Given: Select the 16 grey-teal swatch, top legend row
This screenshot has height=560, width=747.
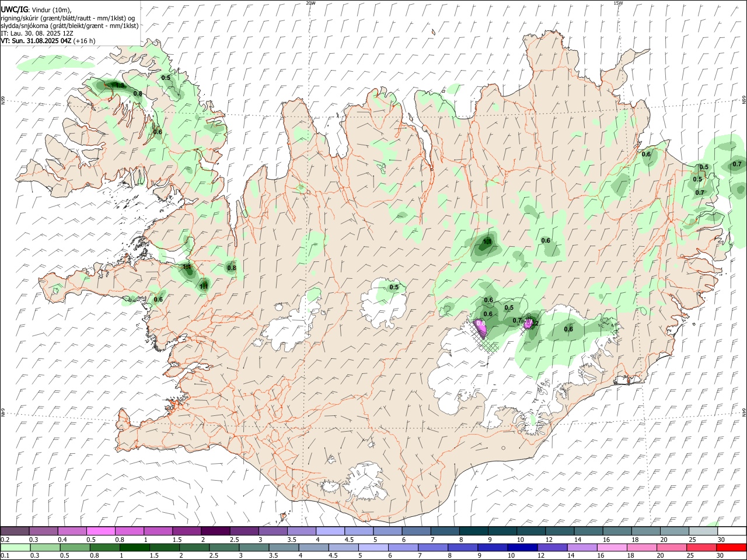Looking at the screenshot, I should (617, 531).
